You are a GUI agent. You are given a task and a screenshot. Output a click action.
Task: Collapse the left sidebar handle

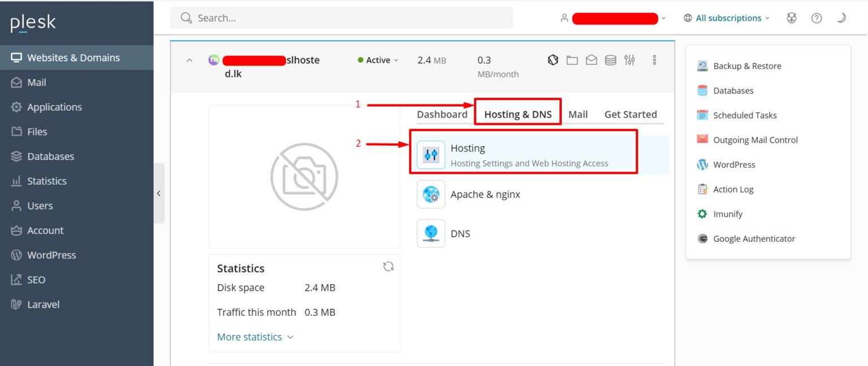159,193
